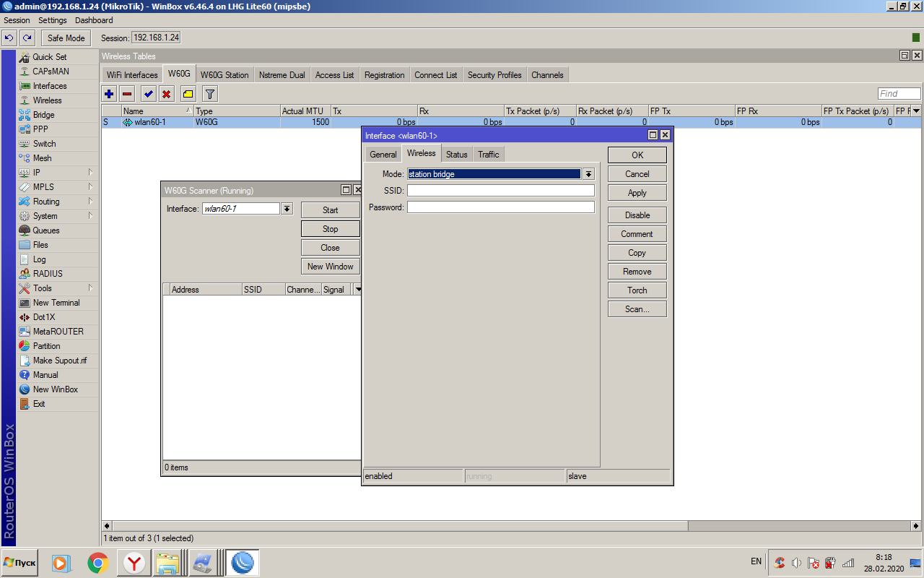Toggle the Safe Mode button
Image resolution: width=924 pixels, height=578 pixels.
pyautogui.click(x=66, y=38)
